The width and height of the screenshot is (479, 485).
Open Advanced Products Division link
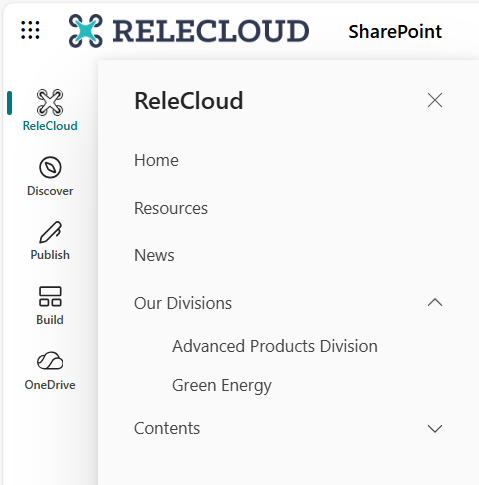275,346
